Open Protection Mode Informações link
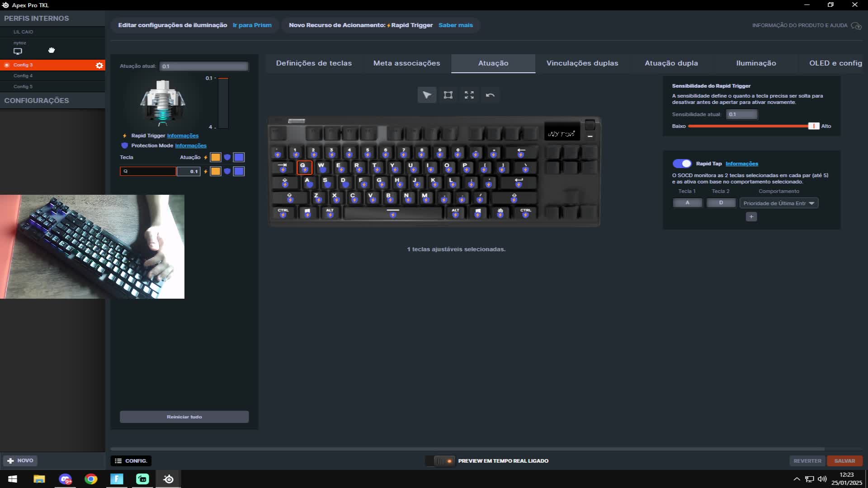This screenshot has height=488, width=868. point(191,145)
